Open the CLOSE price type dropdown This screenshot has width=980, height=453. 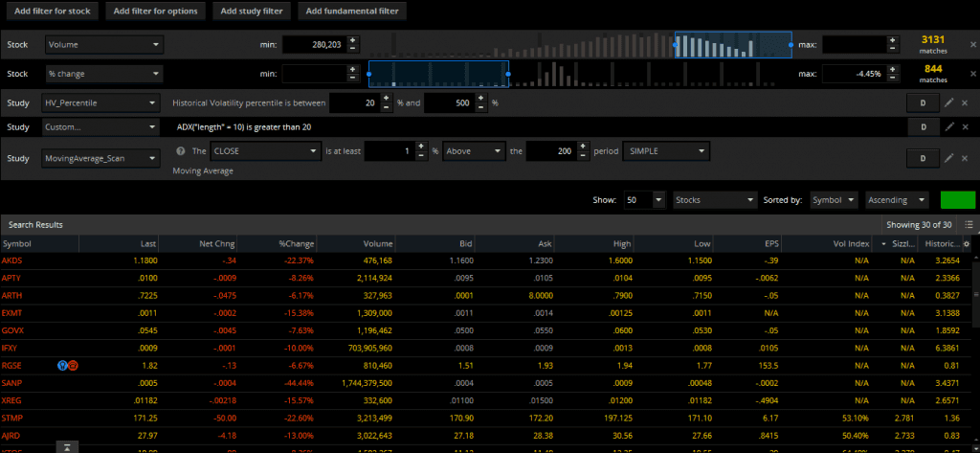[266, 150]
